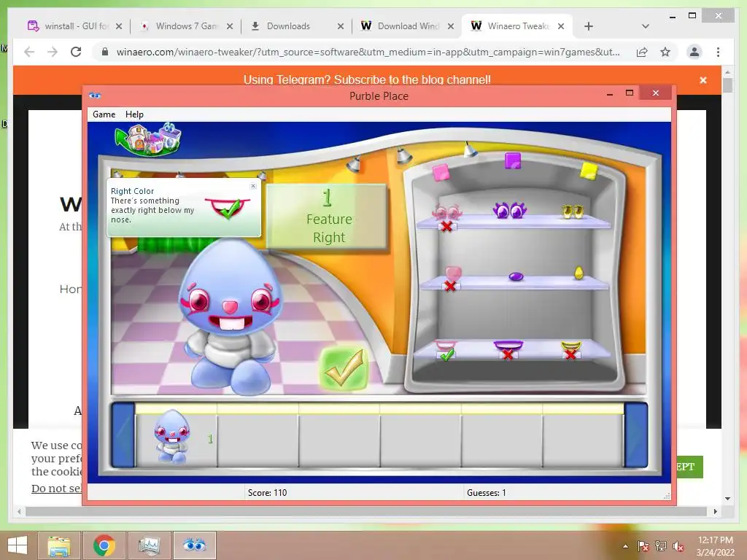Image resolution: width=747 pixels, height=560 pixels.
Task: Select the yellow eyes on the top shelf
Action: point(572,211)
